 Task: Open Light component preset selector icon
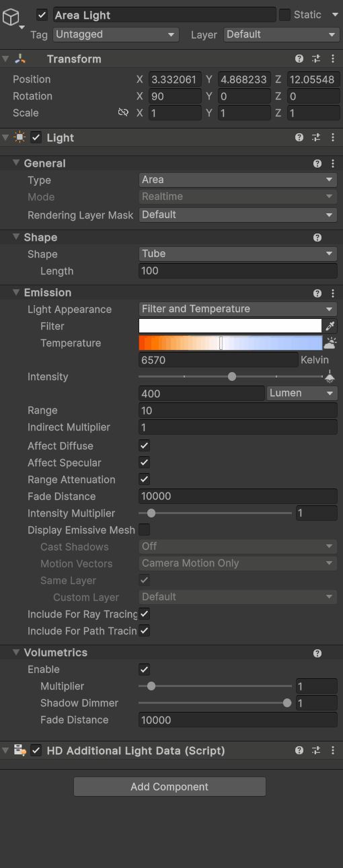point(316,137)
